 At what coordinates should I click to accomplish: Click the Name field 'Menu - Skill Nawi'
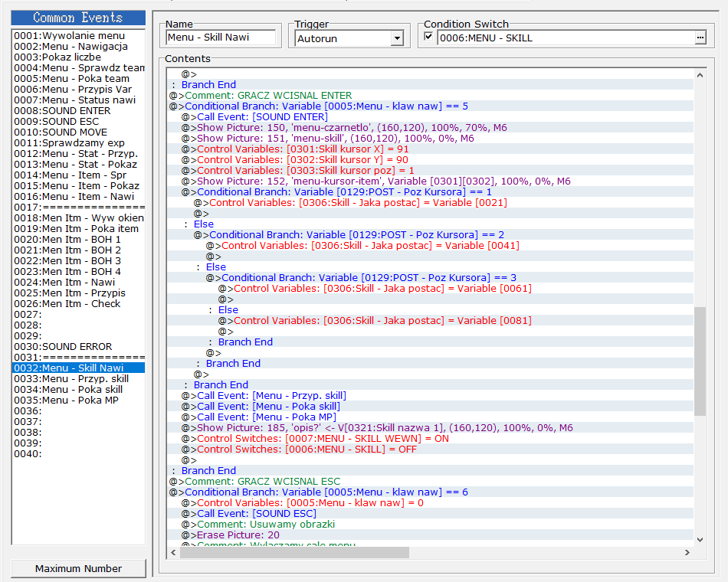[221, 37]
